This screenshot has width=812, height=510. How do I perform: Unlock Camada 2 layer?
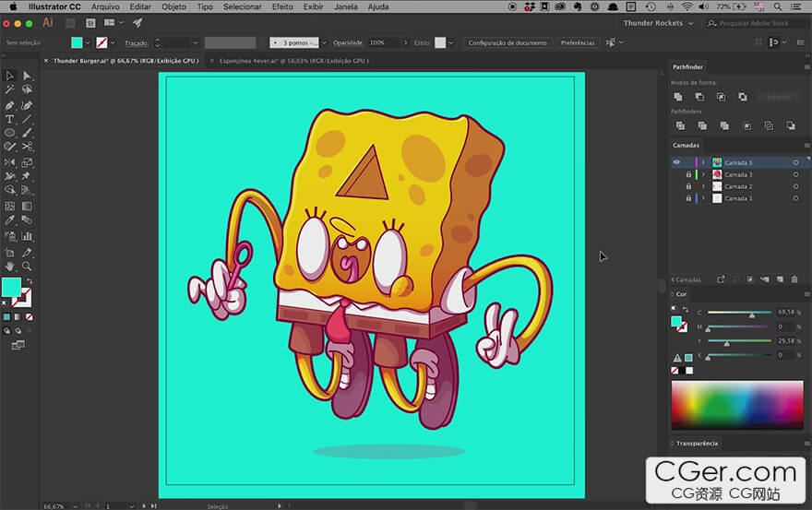click(x=688, y=186)
